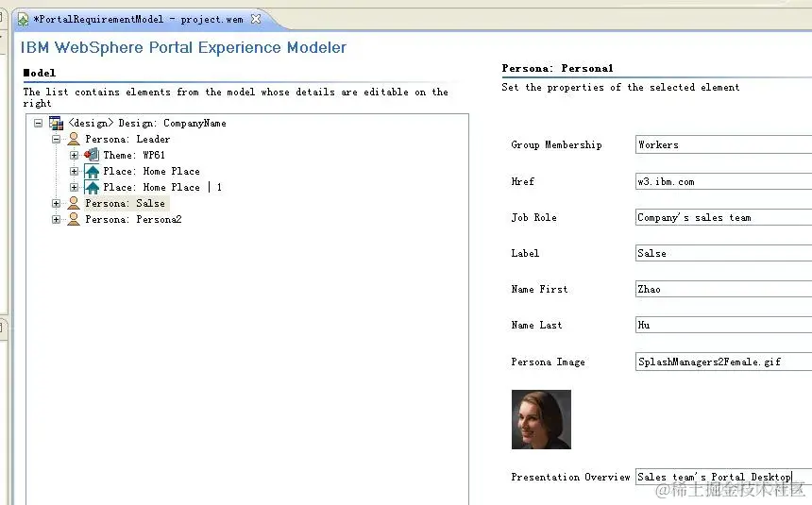Click the Name Last field with Hu
This screenshot has width=812, height=505.
[723, 325]
